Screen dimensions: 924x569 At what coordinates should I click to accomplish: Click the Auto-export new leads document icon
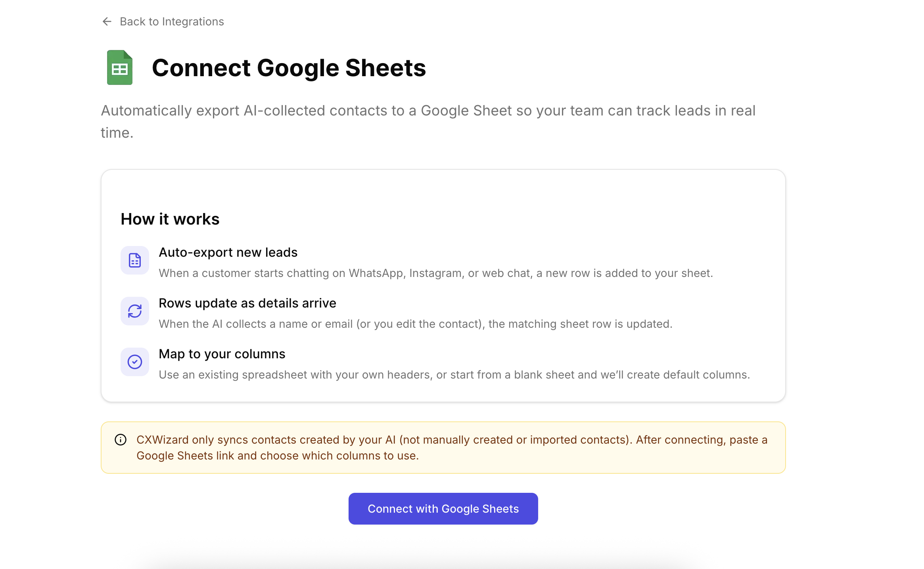click(135, 260)
